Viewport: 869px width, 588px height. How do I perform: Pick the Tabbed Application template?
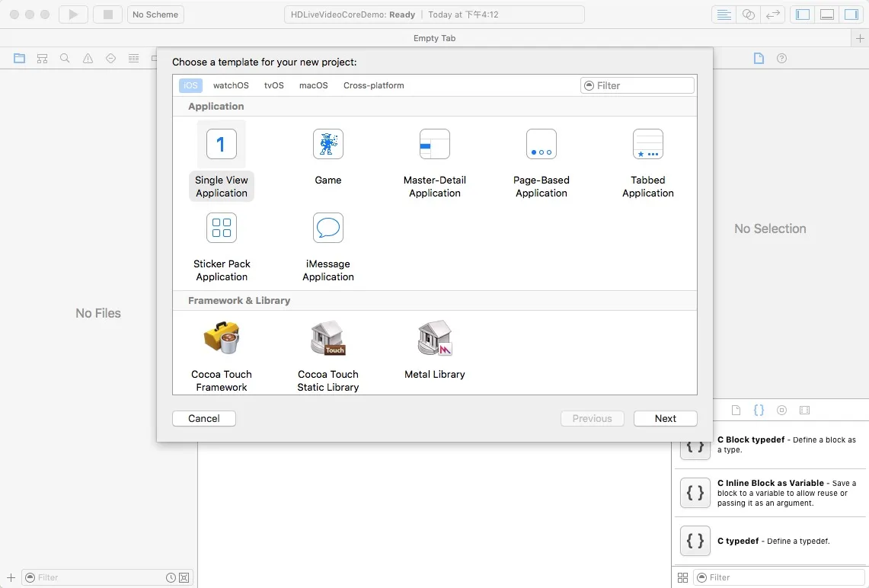point(648,162)
